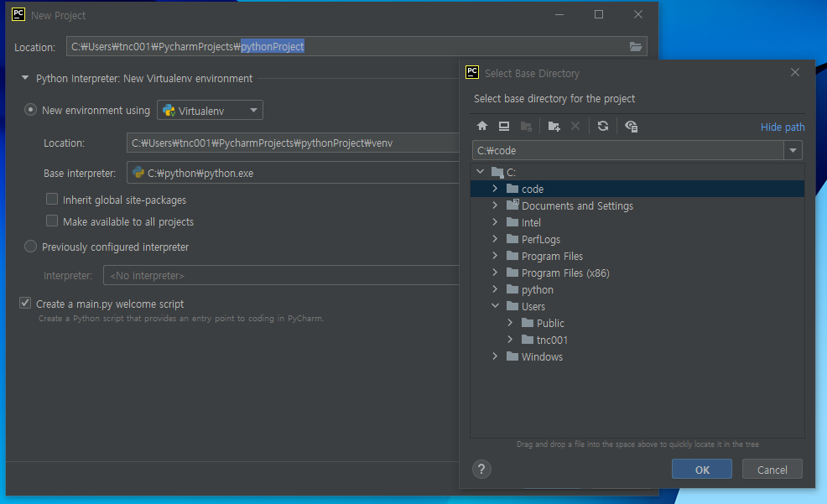Click the Documents and Settings link folder icon
This screenshot has height=504, width=827.
point(512,205)
